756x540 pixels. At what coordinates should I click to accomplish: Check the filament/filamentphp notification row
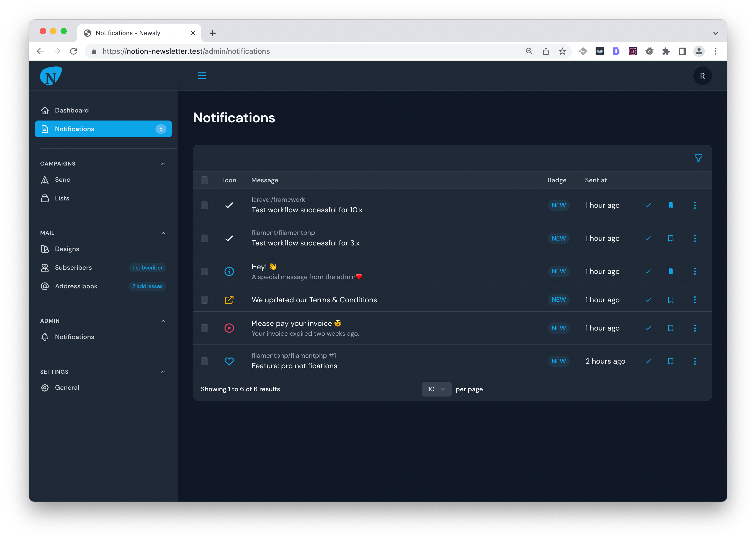pyautogui.click(x=204, y=238)
